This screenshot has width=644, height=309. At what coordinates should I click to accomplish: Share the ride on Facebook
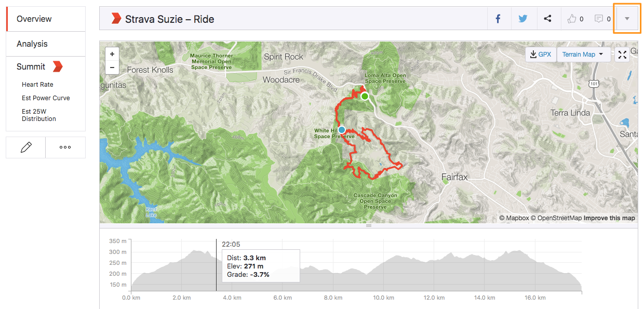point(498,18)
